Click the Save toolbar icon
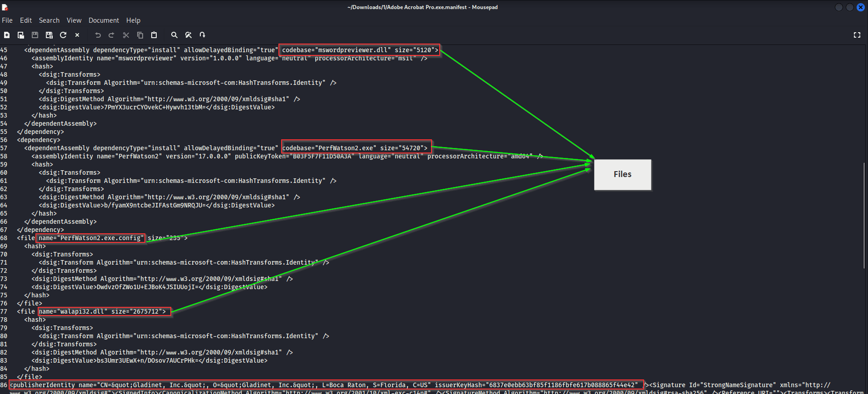The width and height of the screenshot is (868, 394). coord(35,35)
